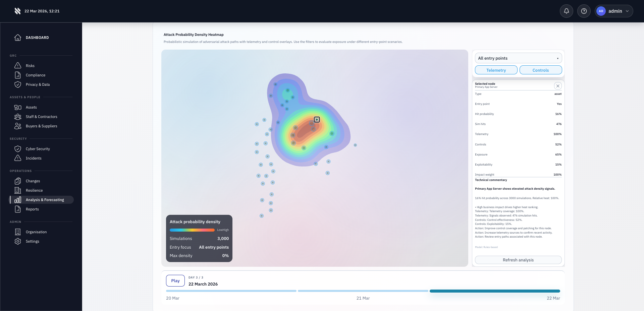Select the Compliance icon in the sidebar
This screenshot has width=644, height=311.
click(18, 75)
